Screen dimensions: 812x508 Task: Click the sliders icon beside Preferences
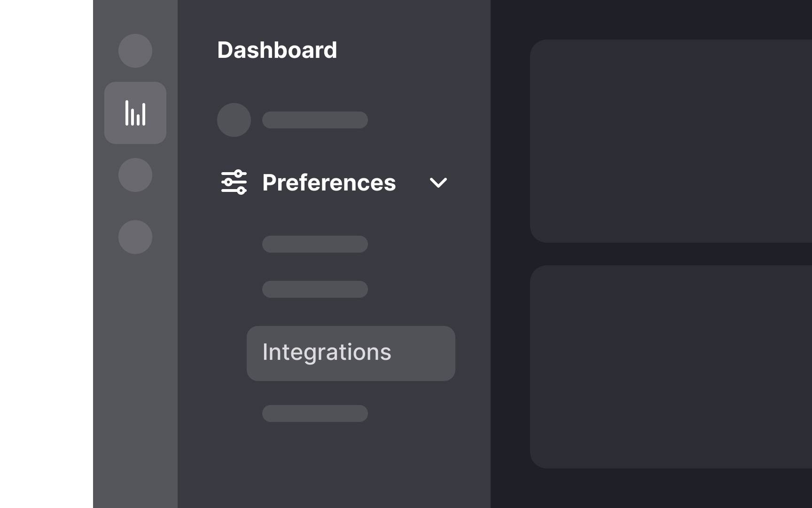234,183
